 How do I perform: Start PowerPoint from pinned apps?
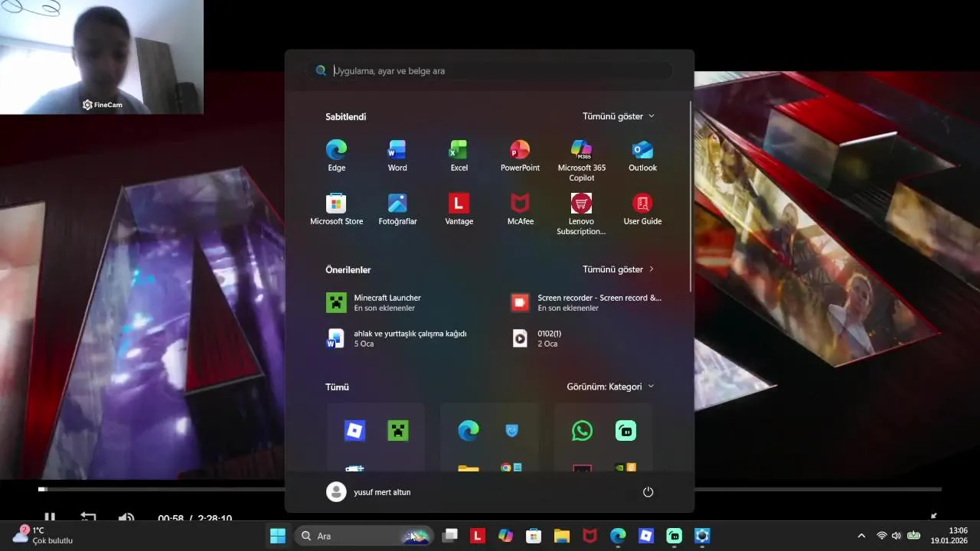pos(520,155)
